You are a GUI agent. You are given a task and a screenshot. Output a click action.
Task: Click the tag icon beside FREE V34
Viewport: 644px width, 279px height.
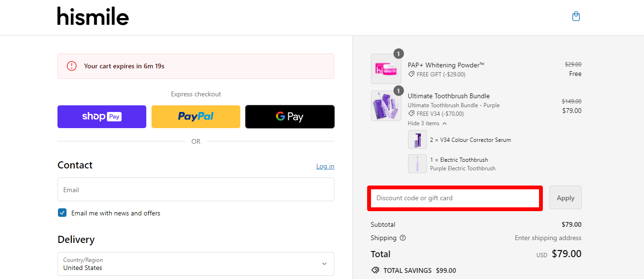411,113
